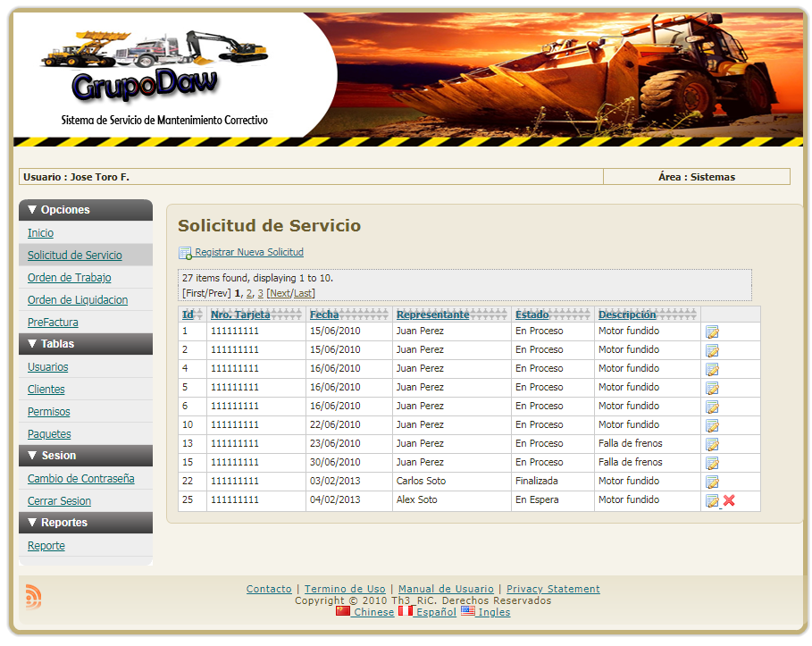Click the date cell '22/06/2010'
The image size is (812, 646).
coord(349,424)
